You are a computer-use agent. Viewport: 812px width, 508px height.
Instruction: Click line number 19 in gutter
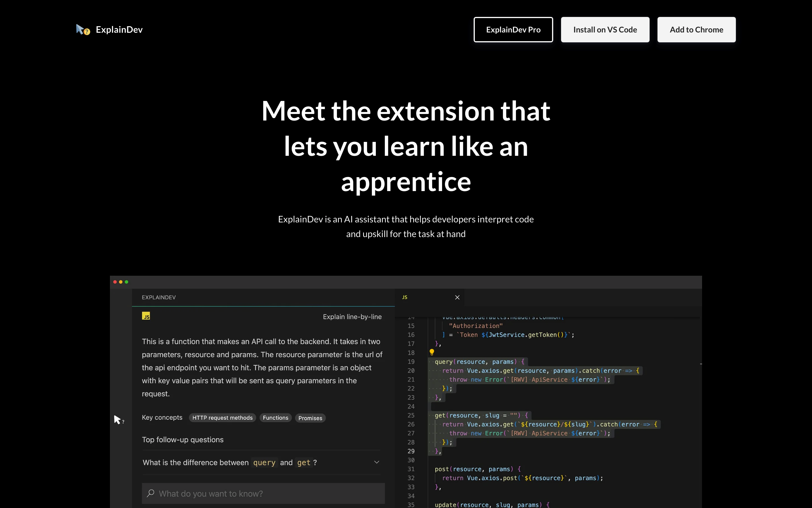[411, 362]
